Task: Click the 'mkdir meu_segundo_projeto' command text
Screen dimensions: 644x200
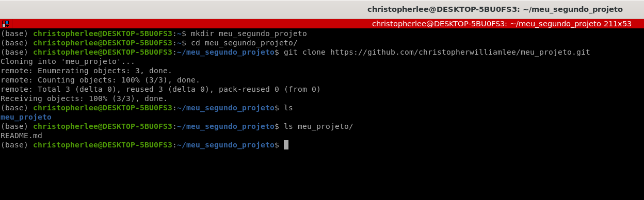Action: [x=249, y=34]
